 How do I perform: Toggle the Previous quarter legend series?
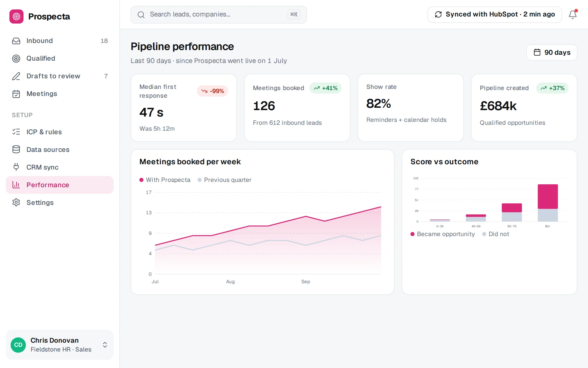[225, 180]
